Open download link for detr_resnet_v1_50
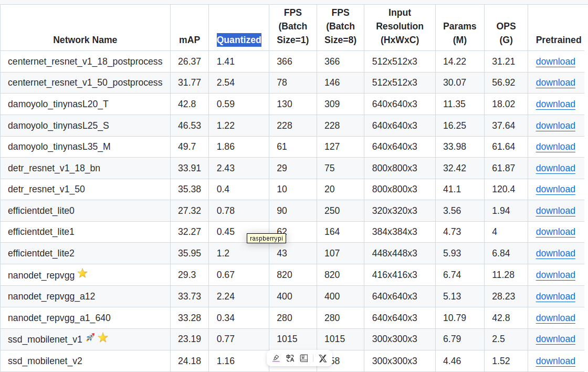The height and width of the screenshot is (372, 588). click(x=555, y=189)
